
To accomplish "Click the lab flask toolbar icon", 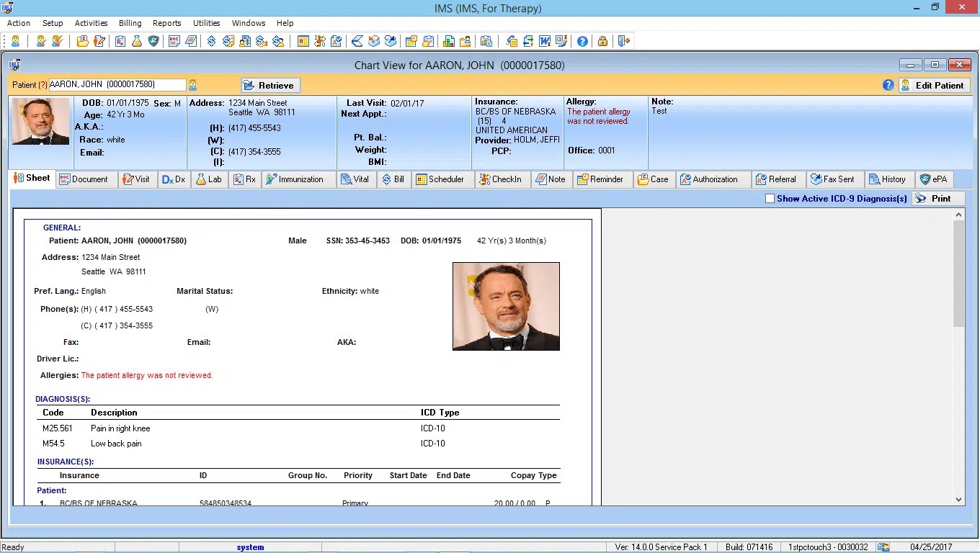I will pyautogui.click(x=137, y=41).
